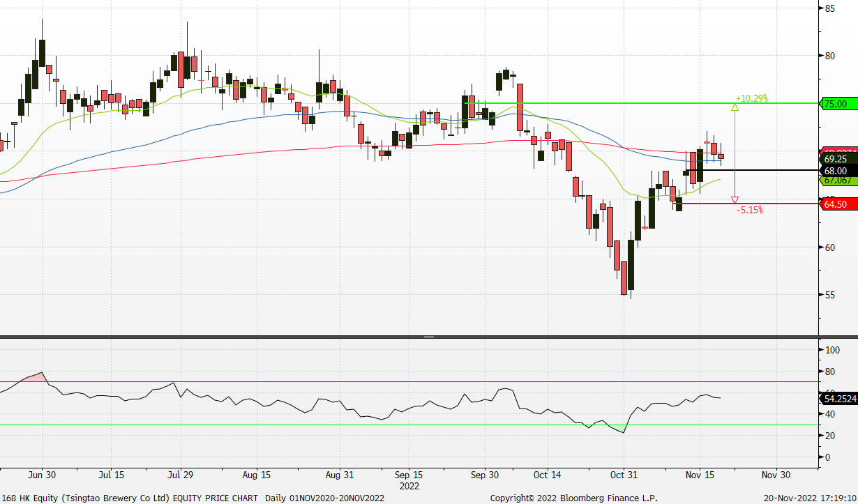
Task: Click the Aug 31 date label
Action: [339, 475]
